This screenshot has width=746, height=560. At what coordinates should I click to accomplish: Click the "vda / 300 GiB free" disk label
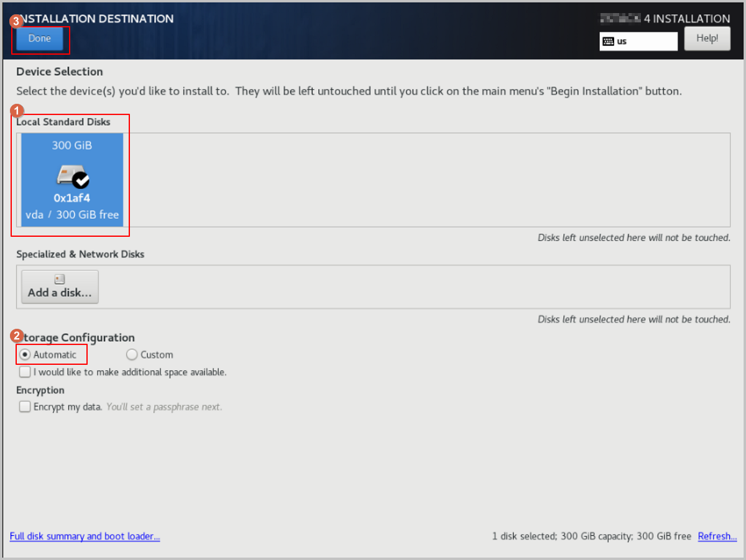tap(72, 215)
